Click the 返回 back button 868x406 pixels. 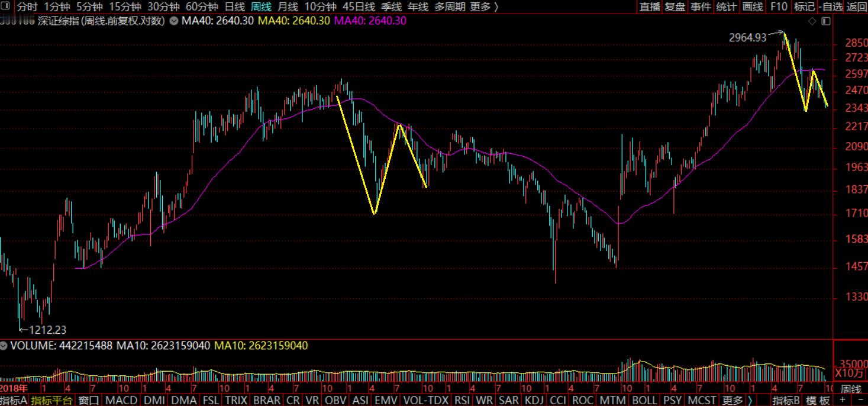coord(856,7)
